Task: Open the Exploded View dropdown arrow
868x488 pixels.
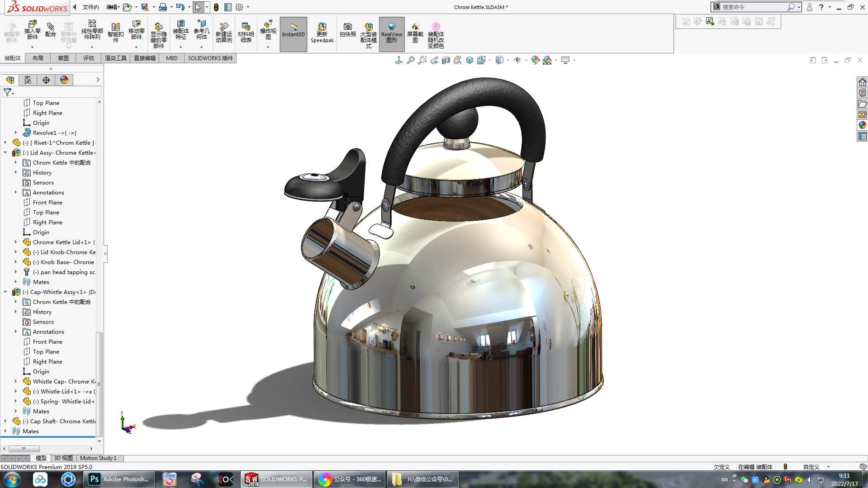Action: pos(268,47)
